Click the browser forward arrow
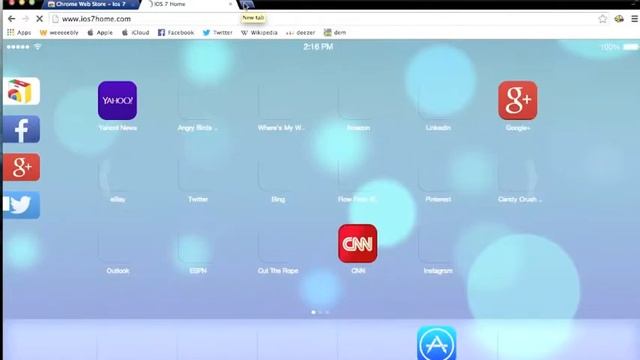This screenshot has width=640, height=360. click(x=25, y=19)
